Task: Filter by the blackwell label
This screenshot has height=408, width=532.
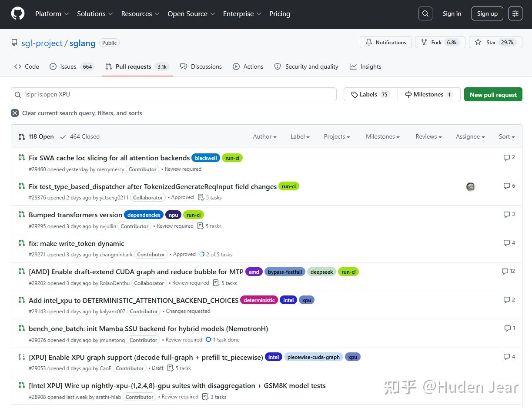Action: coord(206,158)
